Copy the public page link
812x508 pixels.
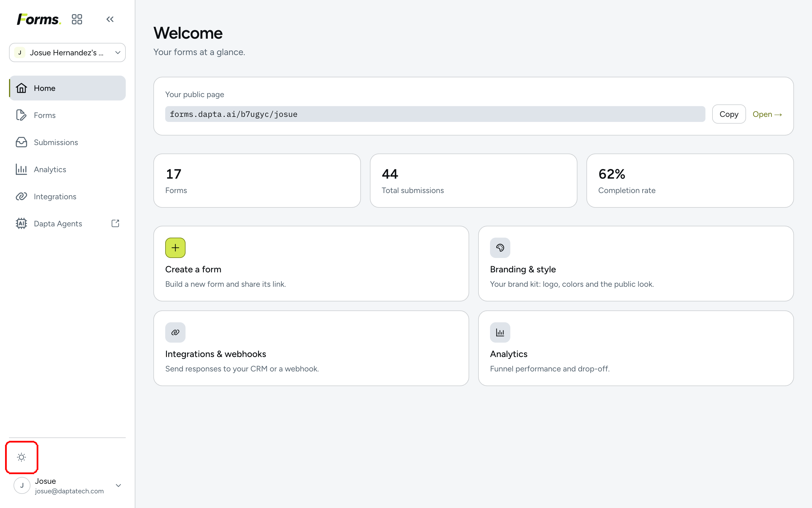click(x=729, y=114)
